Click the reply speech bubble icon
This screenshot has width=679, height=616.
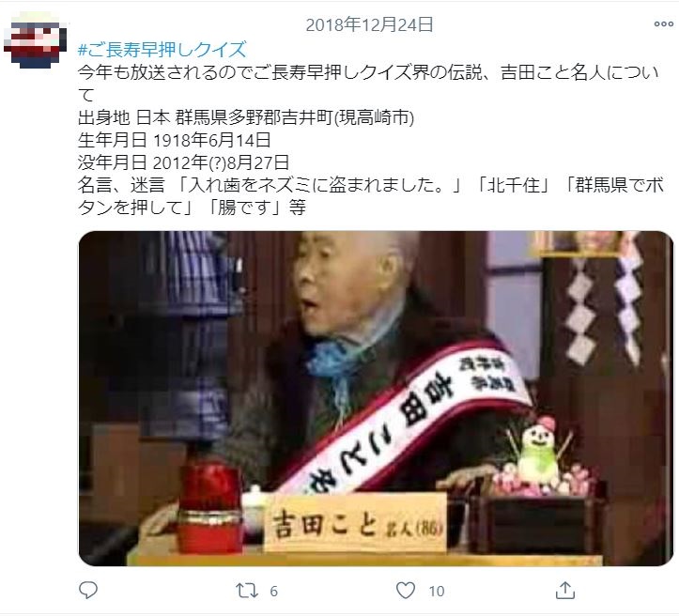click(88, 591)
